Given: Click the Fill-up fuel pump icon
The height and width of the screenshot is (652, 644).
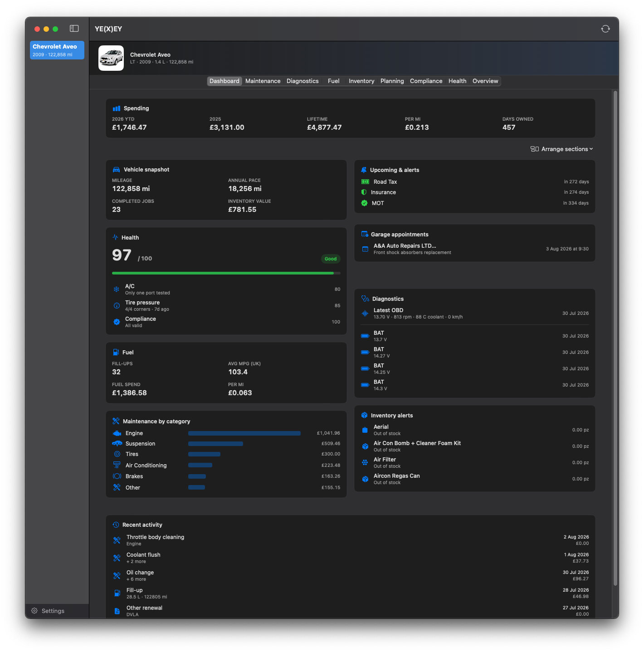Looking at the screenshot, I should click(x=117, y=593).
